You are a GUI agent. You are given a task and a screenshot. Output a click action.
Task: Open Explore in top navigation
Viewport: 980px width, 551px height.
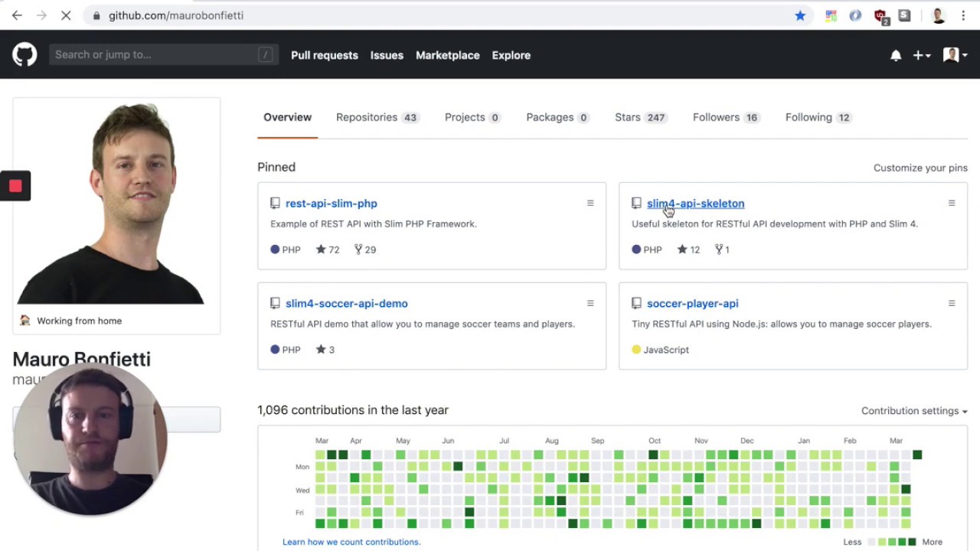511,55
